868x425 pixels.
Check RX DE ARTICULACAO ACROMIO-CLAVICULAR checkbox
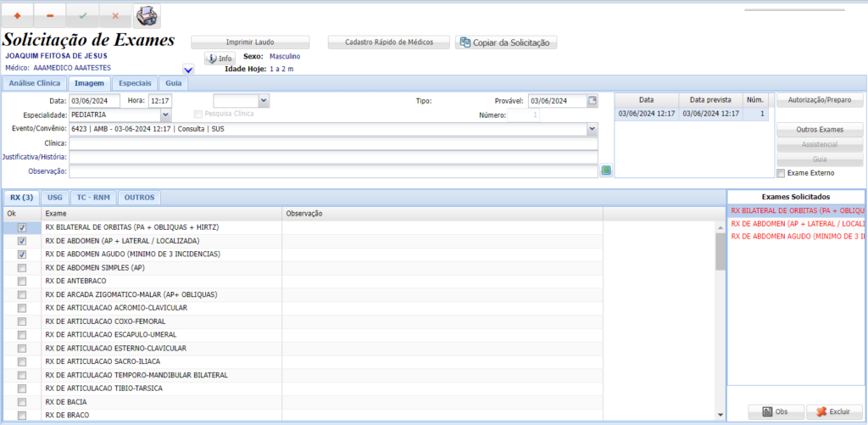[22, 308]
